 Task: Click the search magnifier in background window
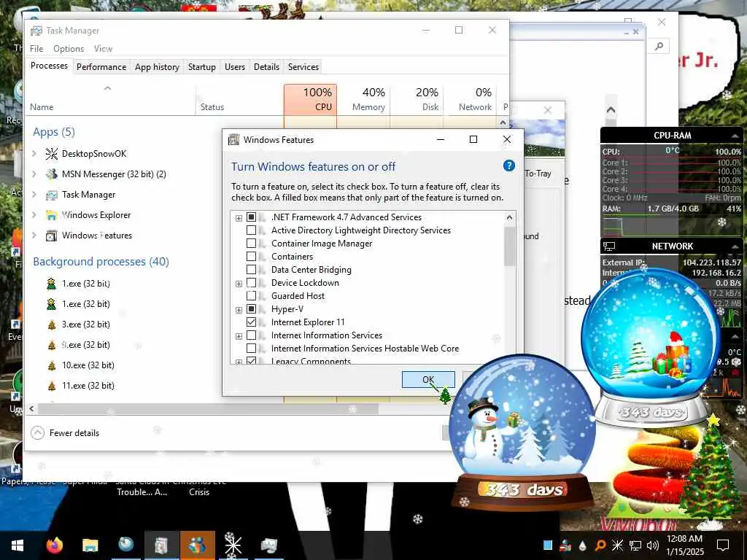(659, 46)
